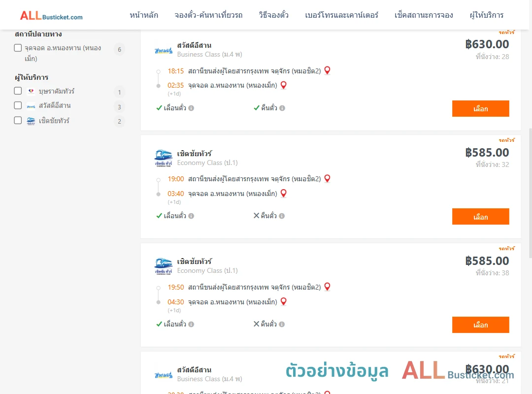Image resolution: width=532 pixels, height=394 pixels.
Task: Tick the เชิดชัยทัวร์ operator checkbox
Action: (x=18, y=121)
